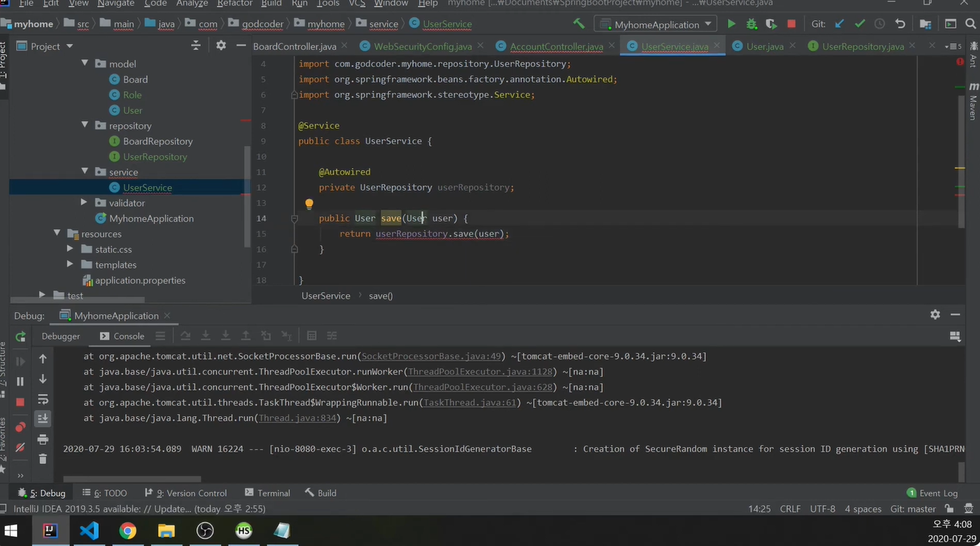This screenshot has height=546, width=980.
Task: Open the Terminal tool window button
Action: point(267,493)
